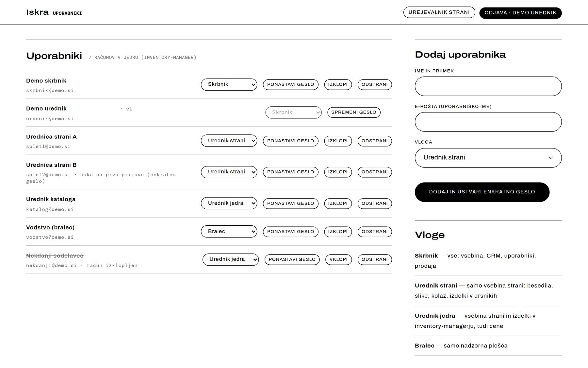Remove Nekdanji sodelavec using Odstrani

[375, 260]
